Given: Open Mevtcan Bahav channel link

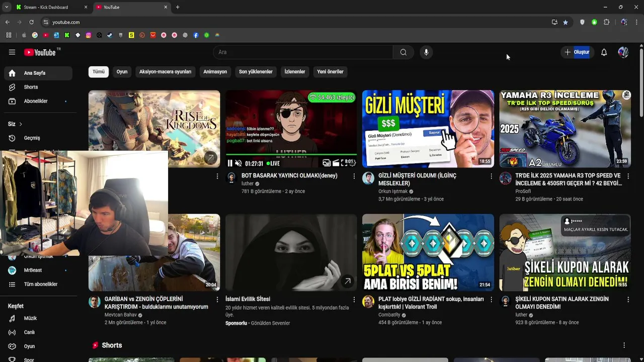Looking at the screenshot, I should 121,315.
